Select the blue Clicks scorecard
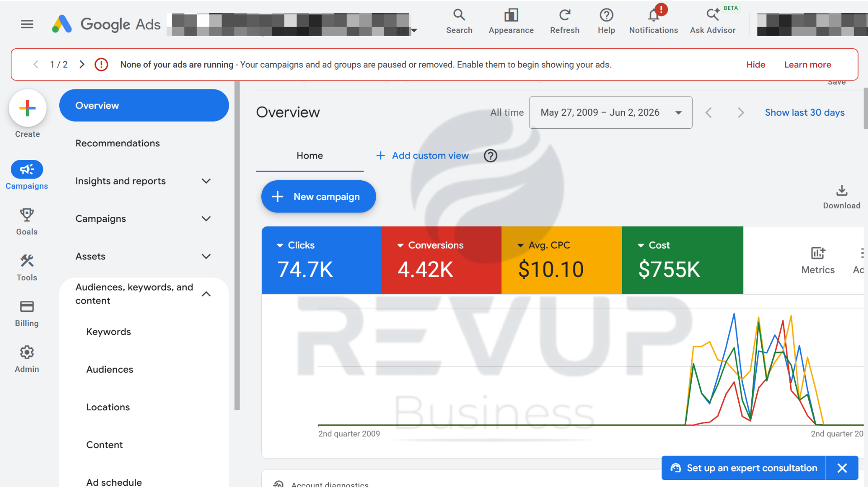Viewport: 868px width, 488px height. click(321, 260)
